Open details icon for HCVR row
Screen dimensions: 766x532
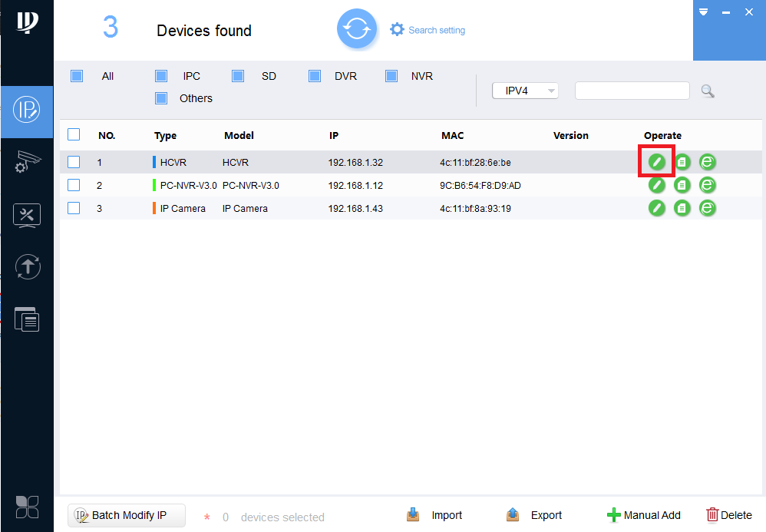682,162
